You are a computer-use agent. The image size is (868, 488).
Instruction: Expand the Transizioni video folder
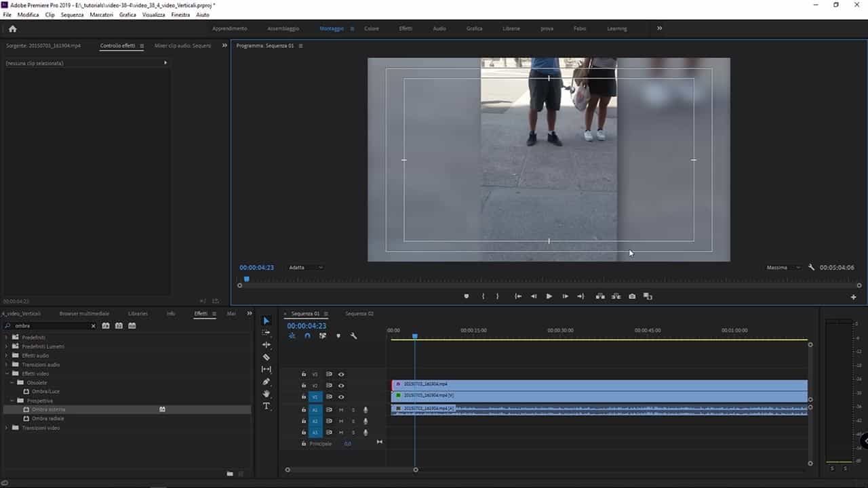[x=7, y=428]
